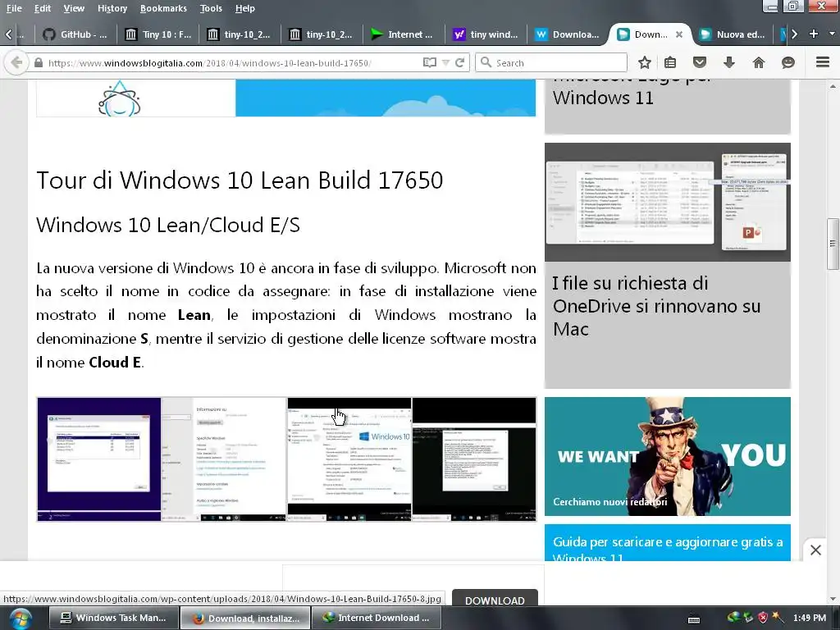
Task: Save page to Pocket icon
Action: tap(700, 62)
